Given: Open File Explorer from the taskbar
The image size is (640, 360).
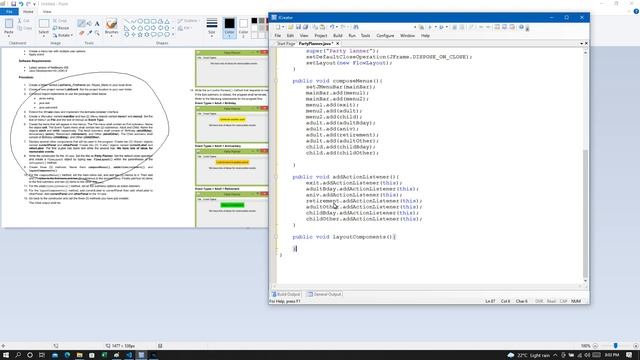Looking at the screenshot, I should tap(79, 355).
